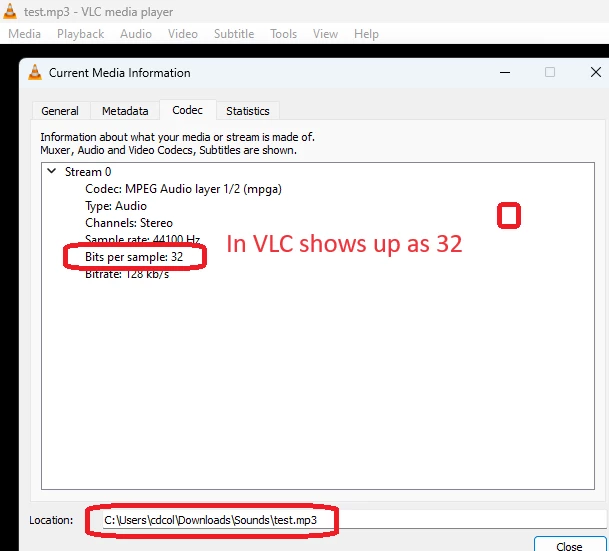The height and width of the screenshot is (551, 609).
Task: Click the VLC cone icon in main window title
Action: point(10,11)
